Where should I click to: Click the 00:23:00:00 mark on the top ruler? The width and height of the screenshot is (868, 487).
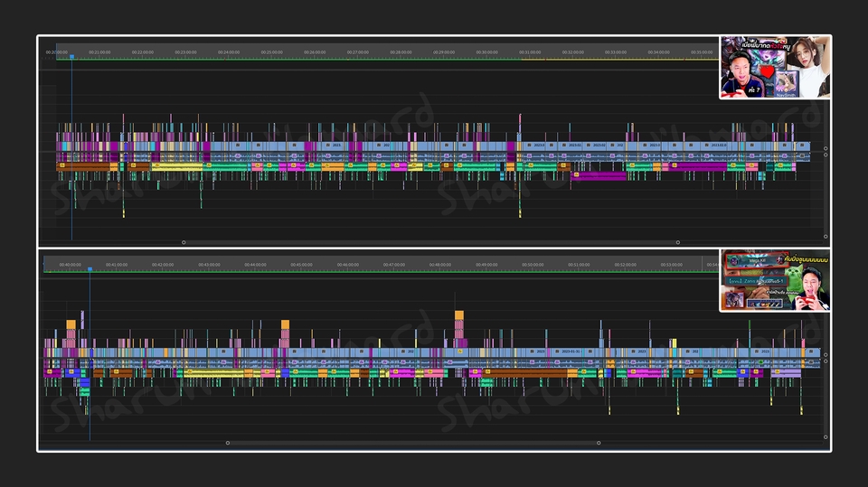pyautogui.click(x=185, y=52)
